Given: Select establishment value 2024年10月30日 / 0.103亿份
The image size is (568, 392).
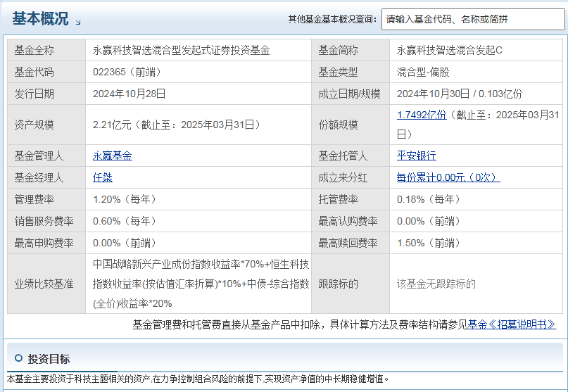Looking at the screenshot, I should coord(460,94).
